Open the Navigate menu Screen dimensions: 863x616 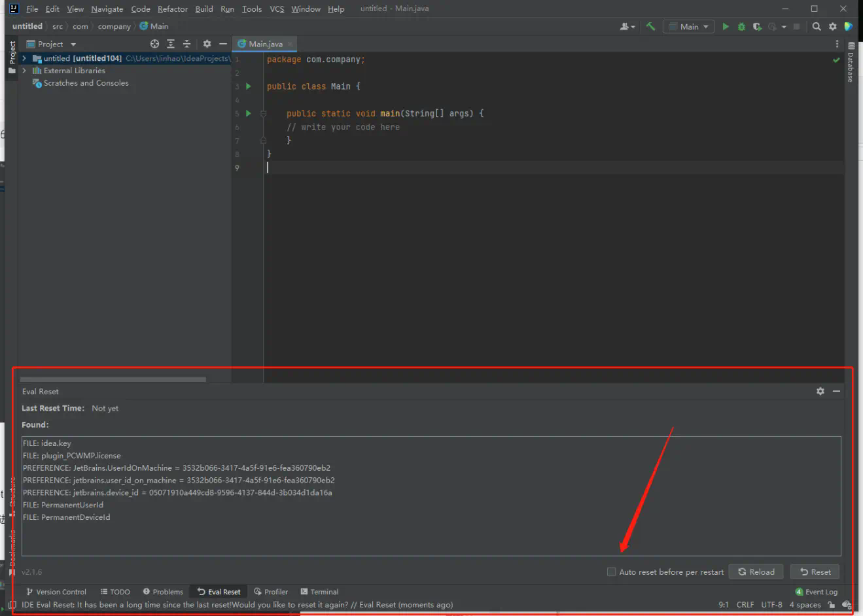click(x=107, y=9)
